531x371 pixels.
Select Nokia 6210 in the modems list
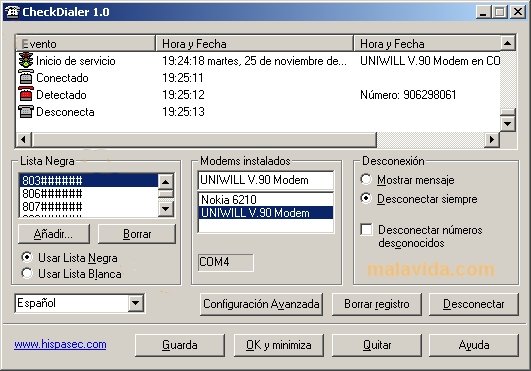[266, 199]
